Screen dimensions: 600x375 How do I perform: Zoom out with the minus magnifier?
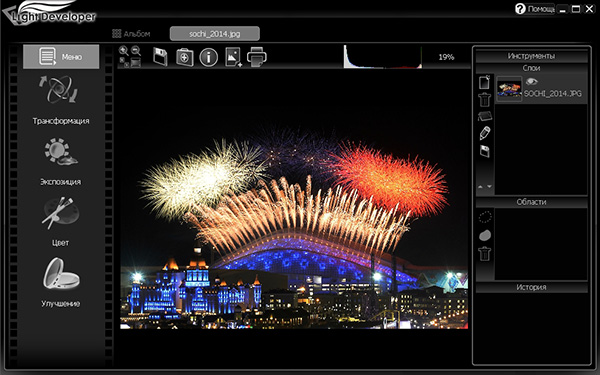[136, 51]
